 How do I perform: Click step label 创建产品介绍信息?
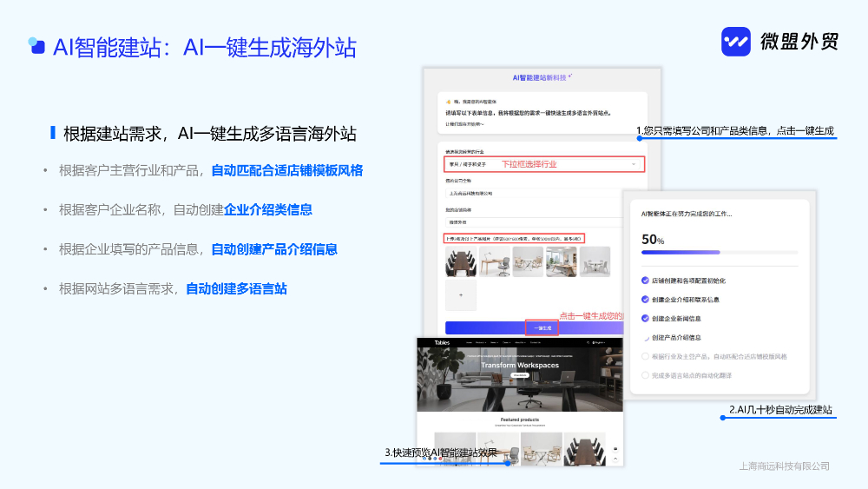click(676, 338)
